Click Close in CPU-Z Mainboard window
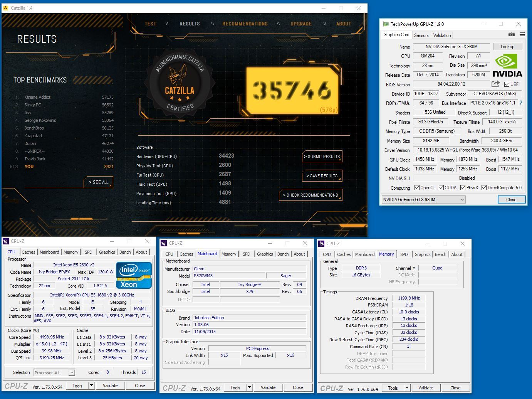Viewport: 532px width, 399px height. coord(298,388)
